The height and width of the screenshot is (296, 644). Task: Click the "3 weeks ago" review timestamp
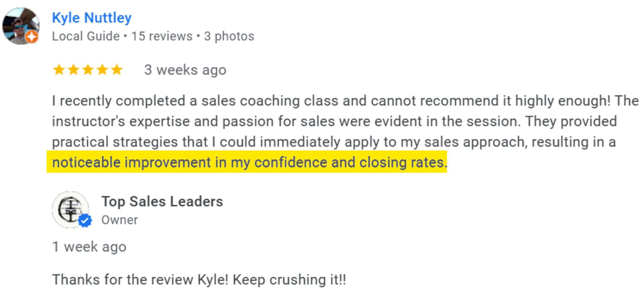(185, 70)
